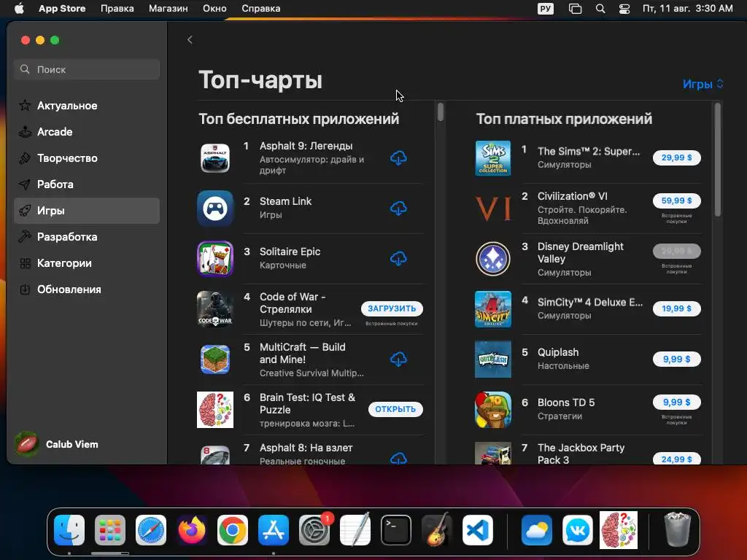747x560 pixels.
Task: Download Asphalt 9 via cloud icon
Action: [x=398, y=158]
